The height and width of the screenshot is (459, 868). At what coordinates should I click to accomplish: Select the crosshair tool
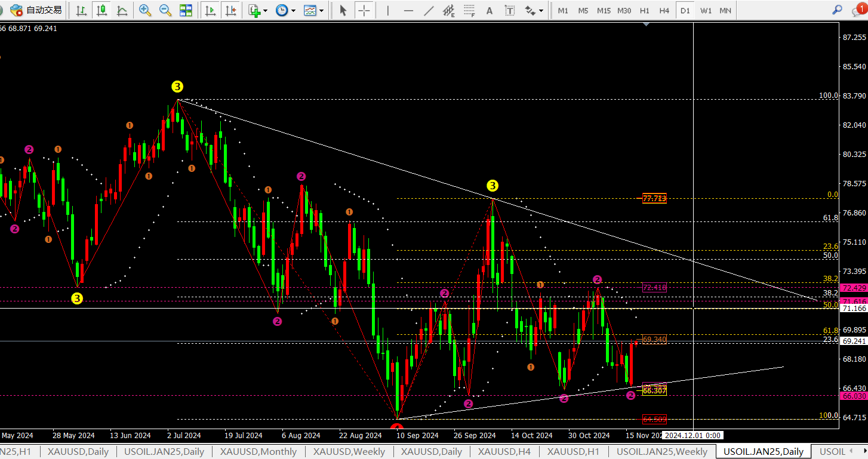coord(364,10)
